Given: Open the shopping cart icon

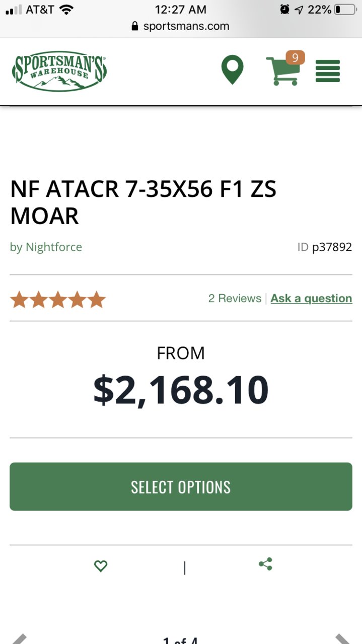Looking at the screenshot, I should point(283,71).
